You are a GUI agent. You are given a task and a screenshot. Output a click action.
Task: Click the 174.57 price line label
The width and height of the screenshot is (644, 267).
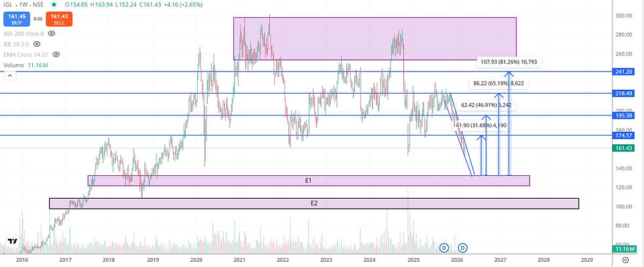click(623, 135)
